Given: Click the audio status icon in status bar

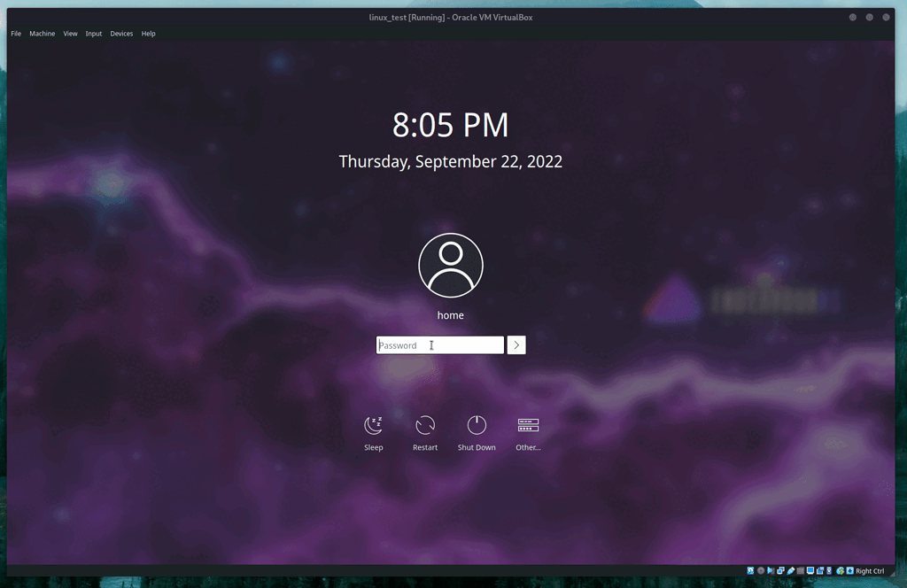Looking at the screenshot, I should click(x=770, y=570).
